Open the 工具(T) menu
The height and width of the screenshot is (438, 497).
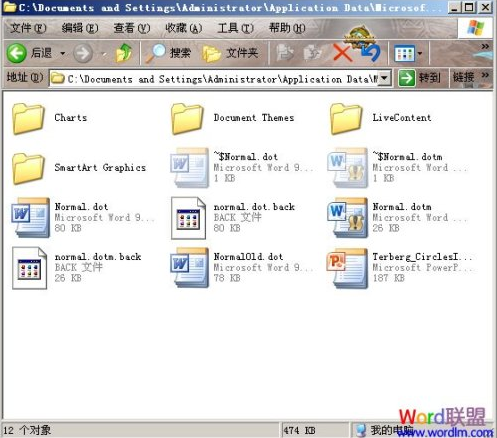[x=235, y=28]
